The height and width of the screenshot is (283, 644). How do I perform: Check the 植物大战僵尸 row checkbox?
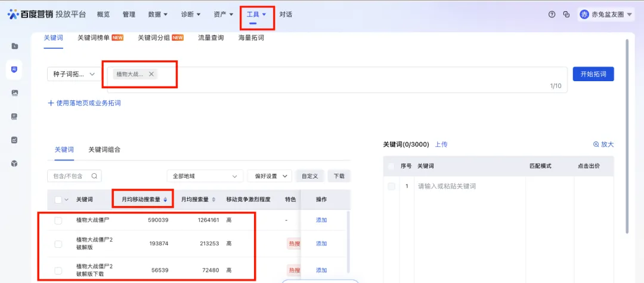point(58,220)
